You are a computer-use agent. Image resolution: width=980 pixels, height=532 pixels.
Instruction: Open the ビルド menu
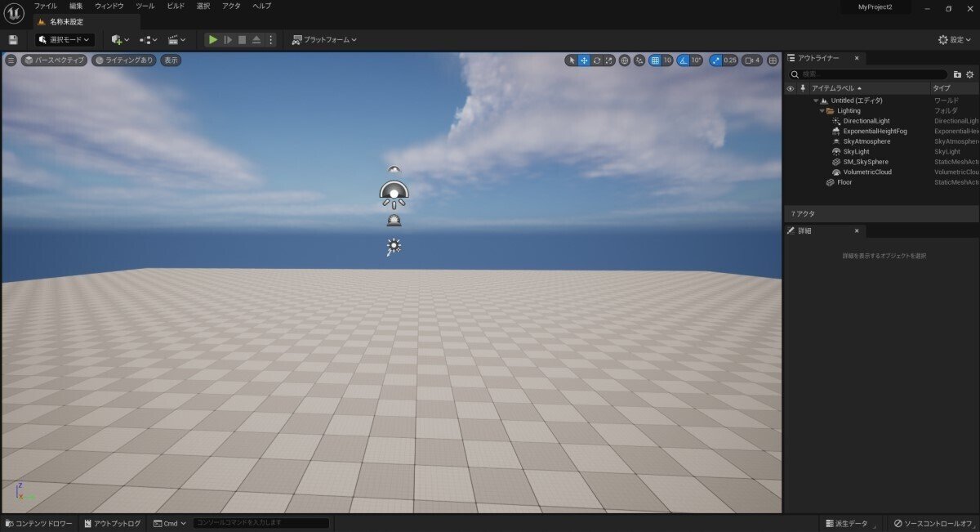[x=176, y=6]
